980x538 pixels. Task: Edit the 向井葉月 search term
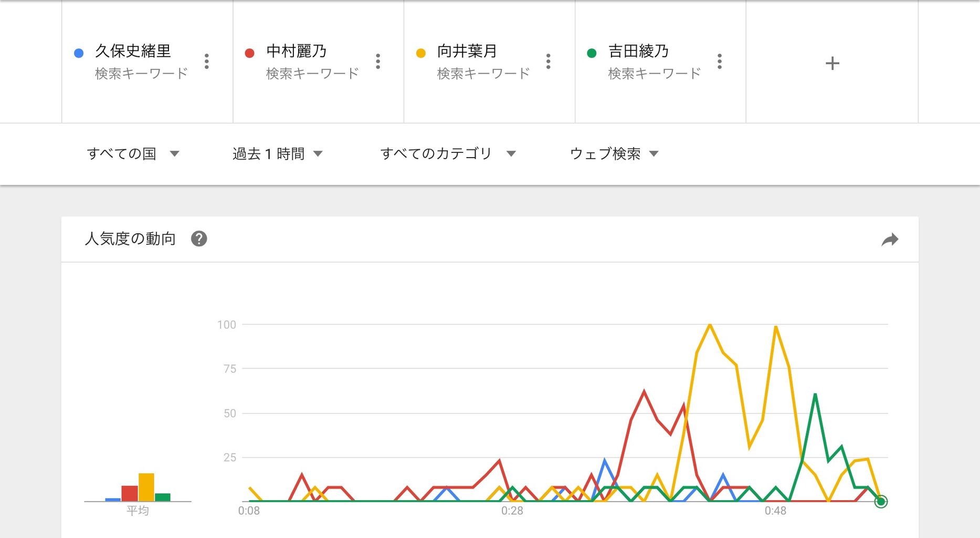tap(467, 51)
